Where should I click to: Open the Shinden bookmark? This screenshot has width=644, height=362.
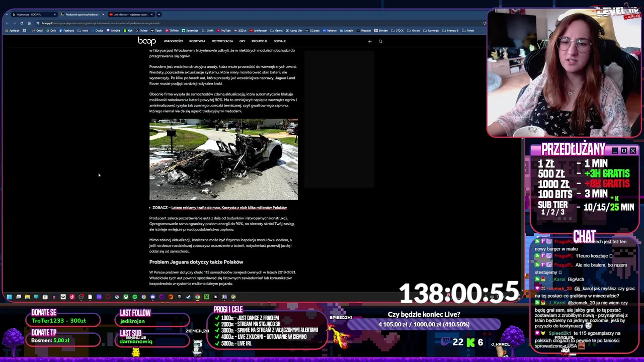click(381, 31)
